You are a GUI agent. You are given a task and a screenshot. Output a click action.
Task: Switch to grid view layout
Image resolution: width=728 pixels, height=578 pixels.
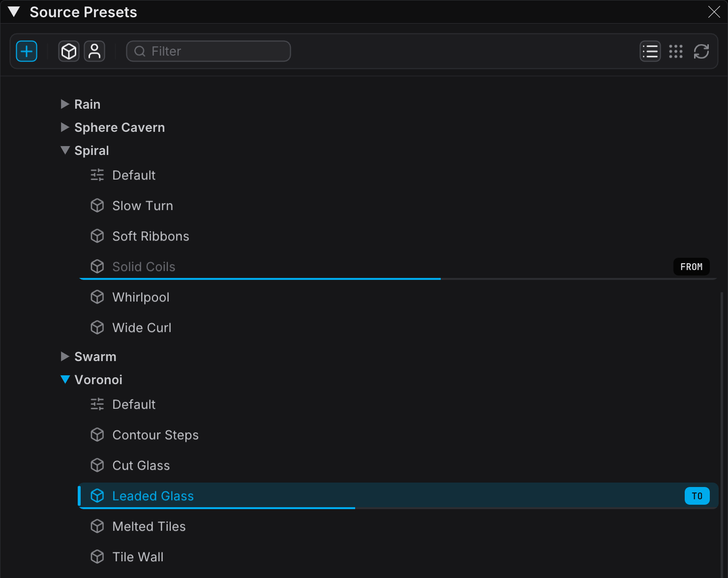pyautogui.click(x=676, y=51)
